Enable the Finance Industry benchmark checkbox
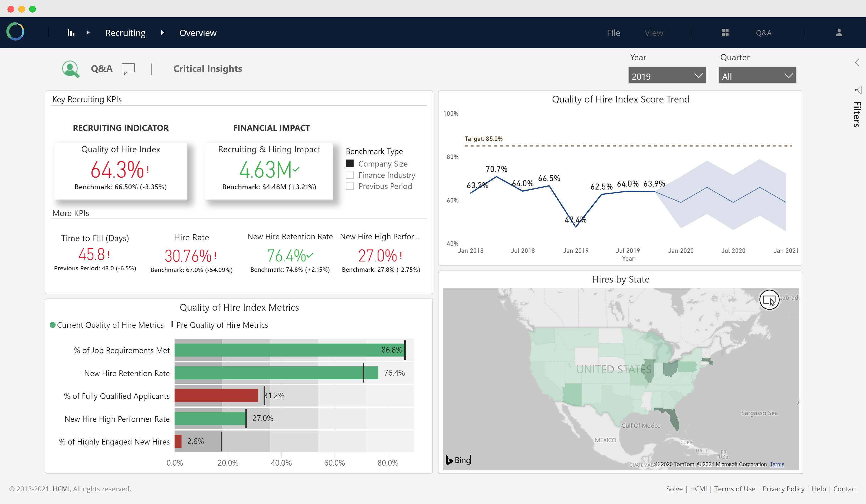The image size is (866, 504). pos(350,175)
